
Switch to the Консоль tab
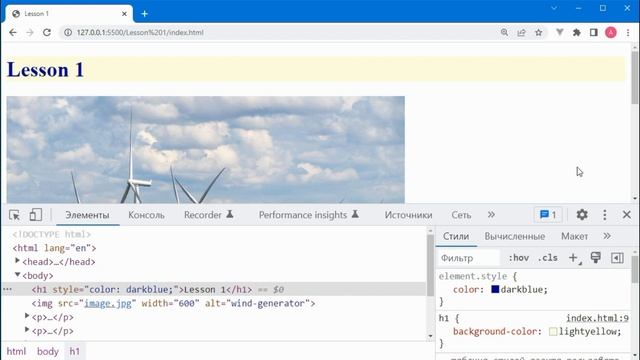(146, 215)
